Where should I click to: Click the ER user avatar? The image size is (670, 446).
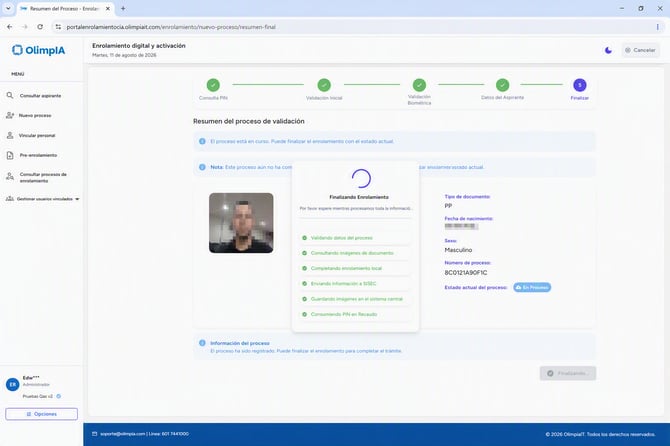point(12,384)
